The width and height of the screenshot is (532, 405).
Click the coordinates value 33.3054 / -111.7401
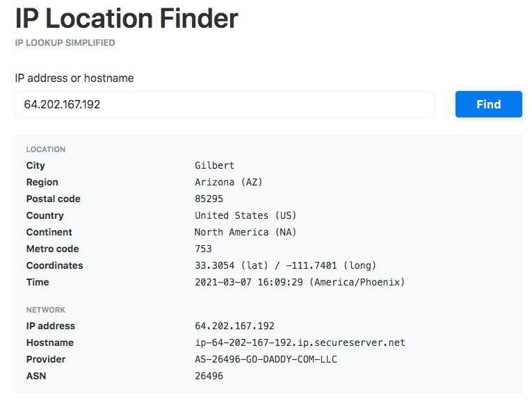285,265
